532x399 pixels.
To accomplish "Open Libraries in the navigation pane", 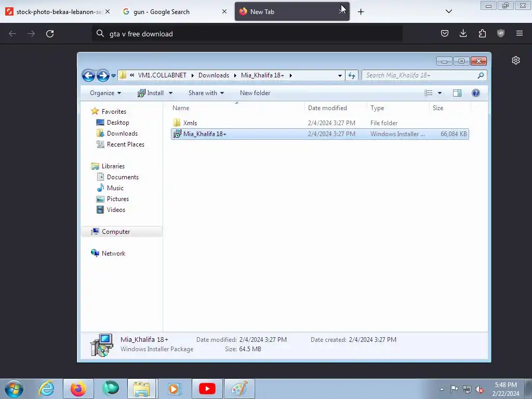I will [x=113, y=166].
